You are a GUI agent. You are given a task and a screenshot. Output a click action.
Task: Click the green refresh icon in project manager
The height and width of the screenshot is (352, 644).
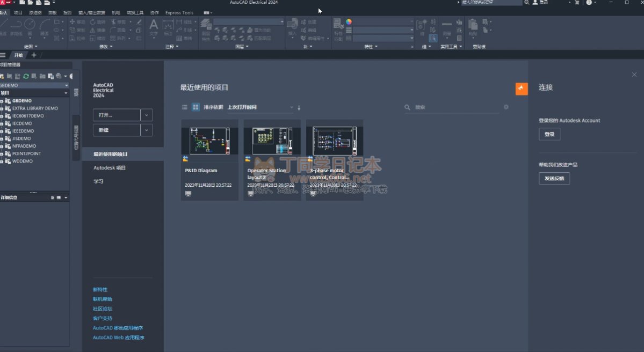pyautogui.click(x=26, y=76)
